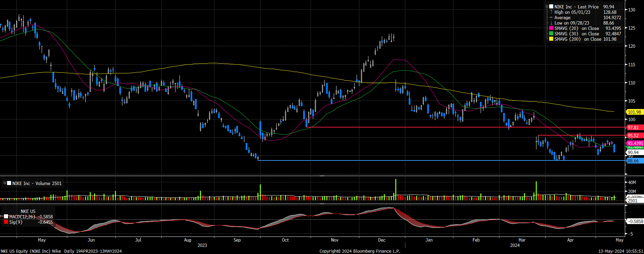Click the magenta 93.4395 axis price tag
This screenshot has height=254, width=644.
click(x=635, y=143)
